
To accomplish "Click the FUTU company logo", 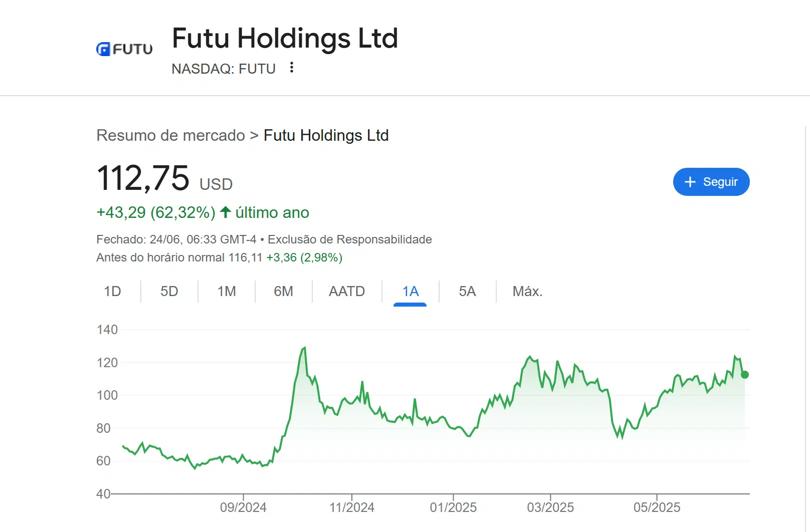I will (x=124, y=49).
